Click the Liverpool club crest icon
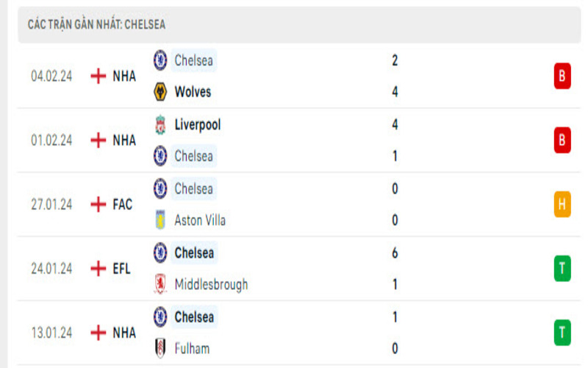 tap(159, 124)
